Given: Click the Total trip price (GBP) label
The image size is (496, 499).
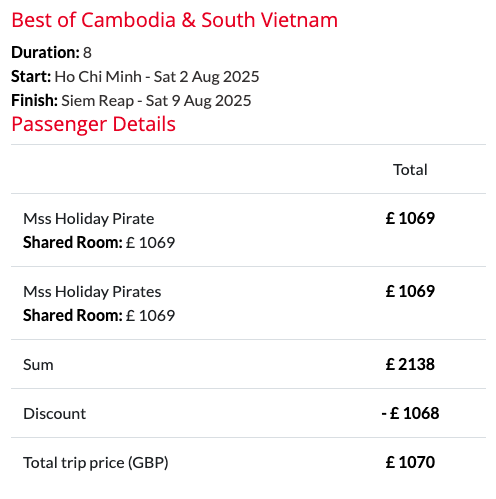Looking at the screenshot, I should [96, 463].
